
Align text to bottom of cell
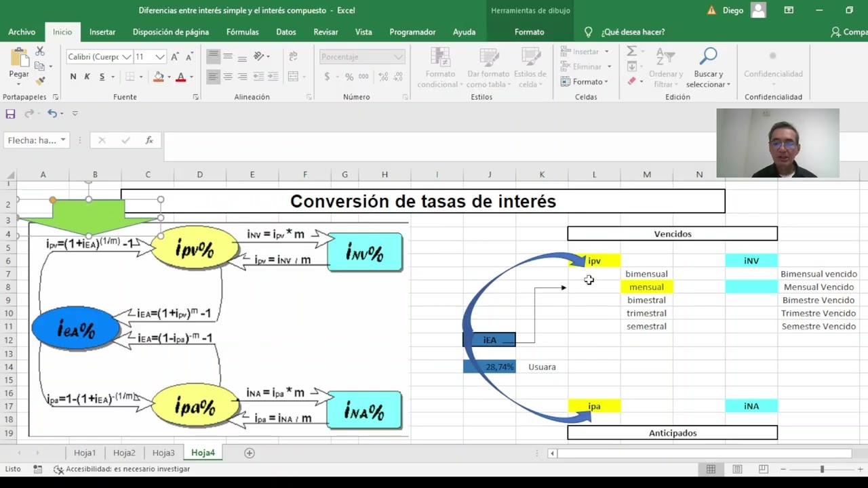click(243, 56)
